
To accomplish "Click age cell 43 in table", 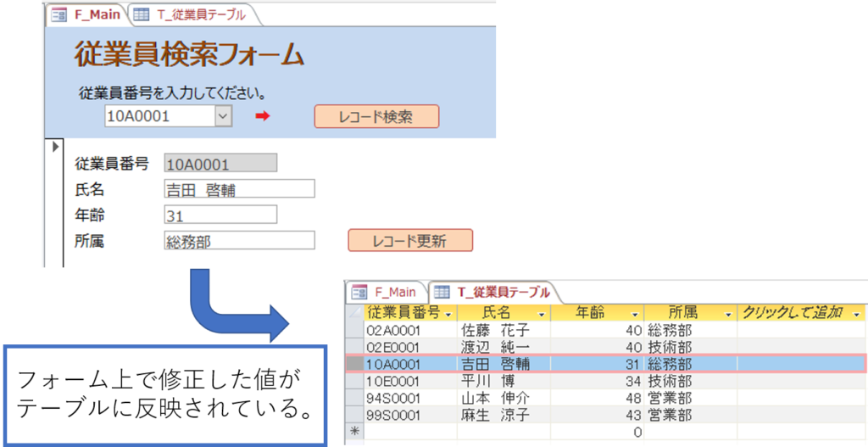I will coord(598,416).
